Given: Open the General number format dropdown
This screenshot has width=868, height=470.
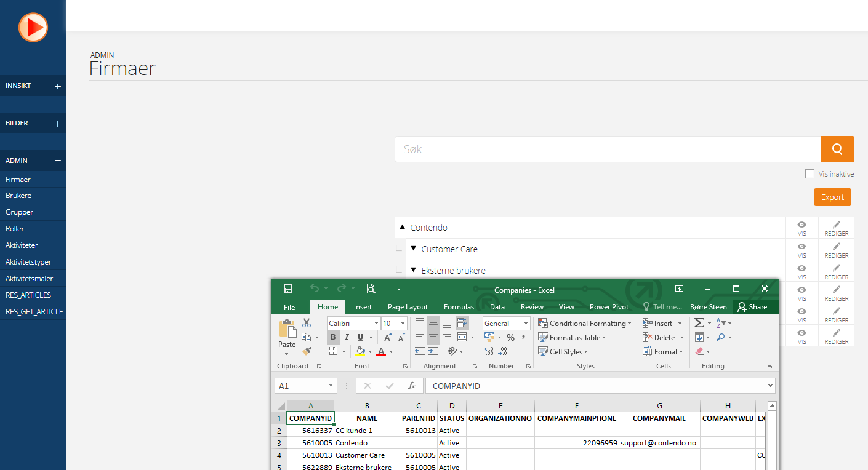Looking at the screenshot, I should tap(526, 324).
